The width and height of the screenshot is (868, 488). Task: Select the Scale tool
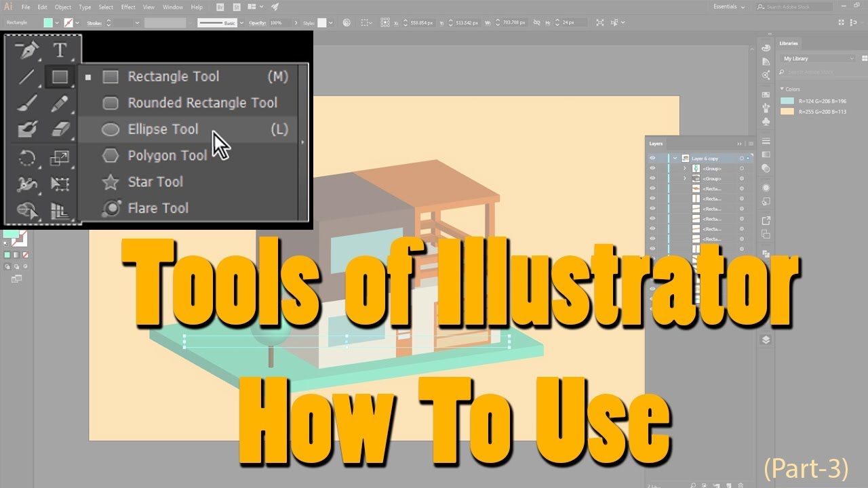[60, 159]
